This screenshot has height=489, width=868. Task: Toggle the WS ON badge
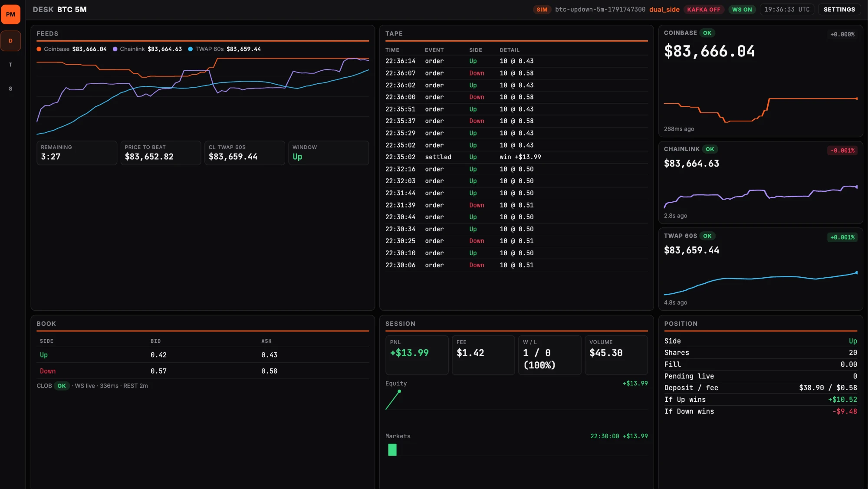742,10
